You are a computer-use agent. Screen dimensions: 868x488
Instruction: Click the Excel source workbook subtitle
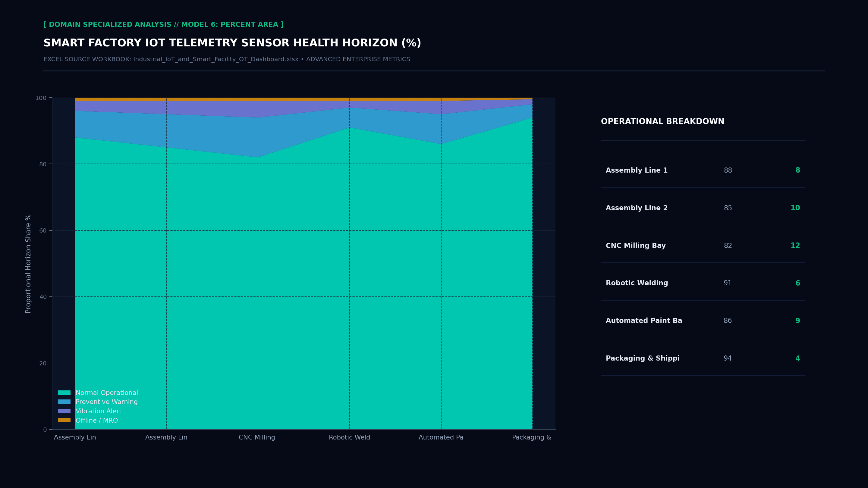click(227, 59)
